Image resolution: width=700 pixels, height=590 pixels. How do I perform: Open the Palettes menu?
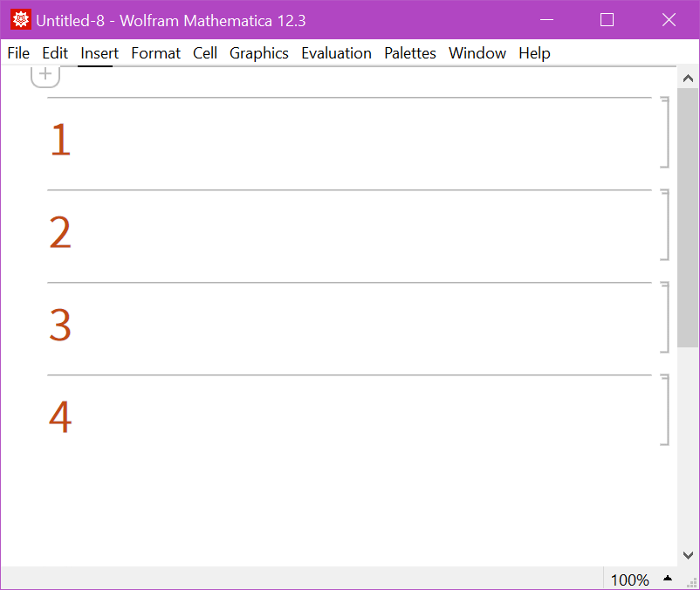(409, 53)
